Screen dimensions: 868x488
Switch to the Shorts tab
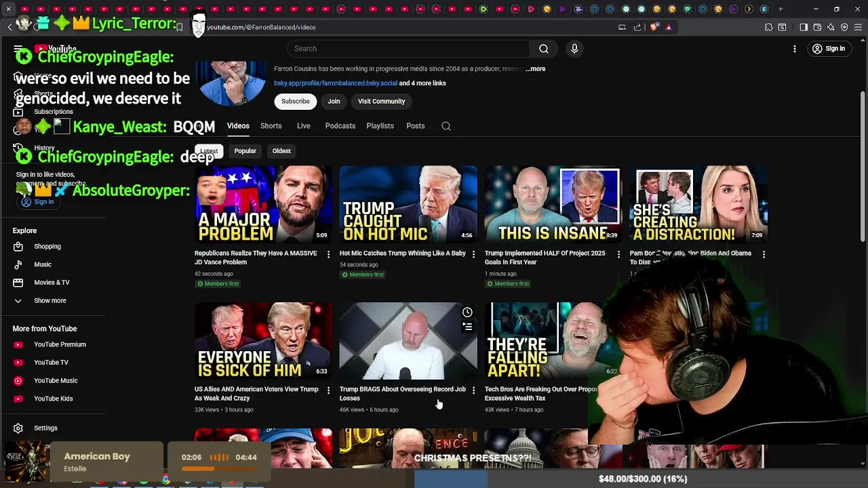point(271,126)
